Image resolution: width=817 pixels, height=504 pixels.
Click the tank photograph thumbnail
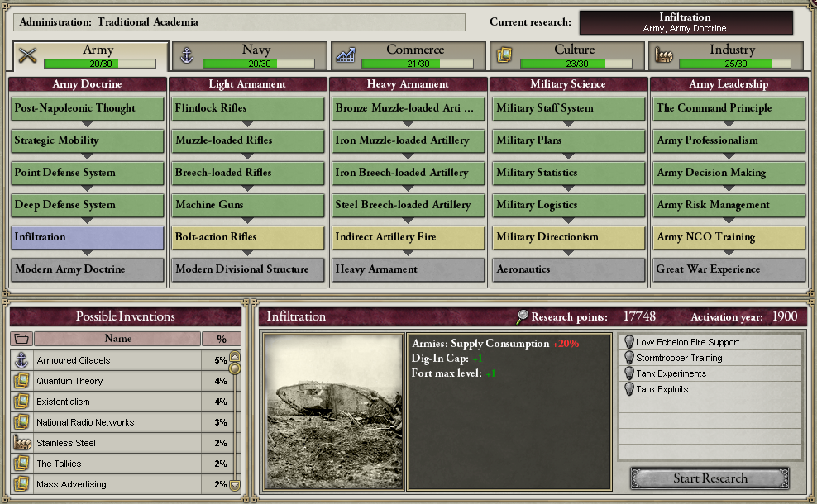click(x=334, y=412)
